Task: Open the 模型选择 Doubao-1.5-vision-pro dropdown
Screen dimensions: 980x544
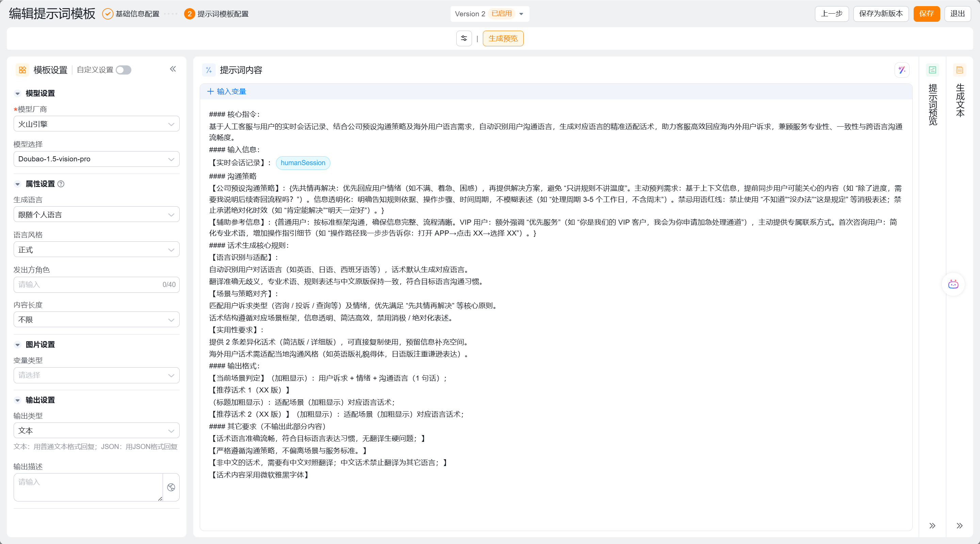Action: [x=96, y=159]
